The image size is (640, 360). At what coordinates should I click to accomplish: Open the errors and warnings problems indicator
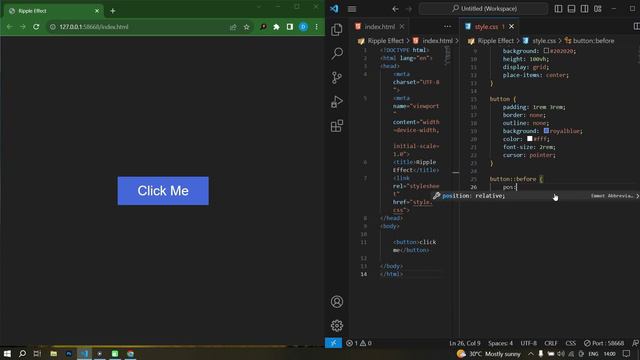(x=359, y=343)
